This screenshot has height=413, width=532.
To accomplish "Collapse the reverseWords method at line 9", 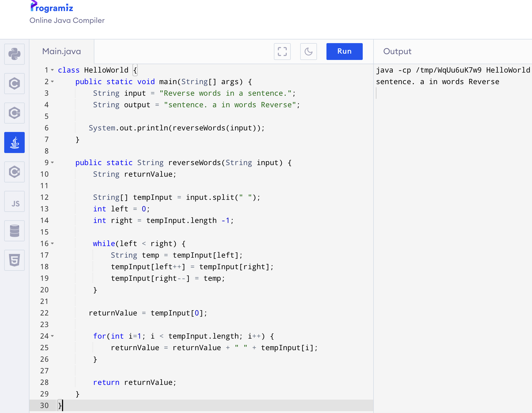I will pos(52,163).
